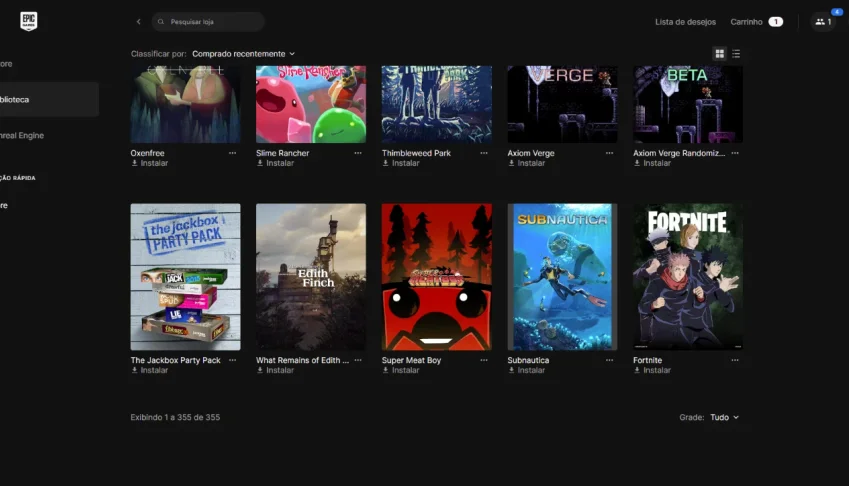Open the Store sidebar item above Biblioteca

pyautogui.click(x=6, y=64)
